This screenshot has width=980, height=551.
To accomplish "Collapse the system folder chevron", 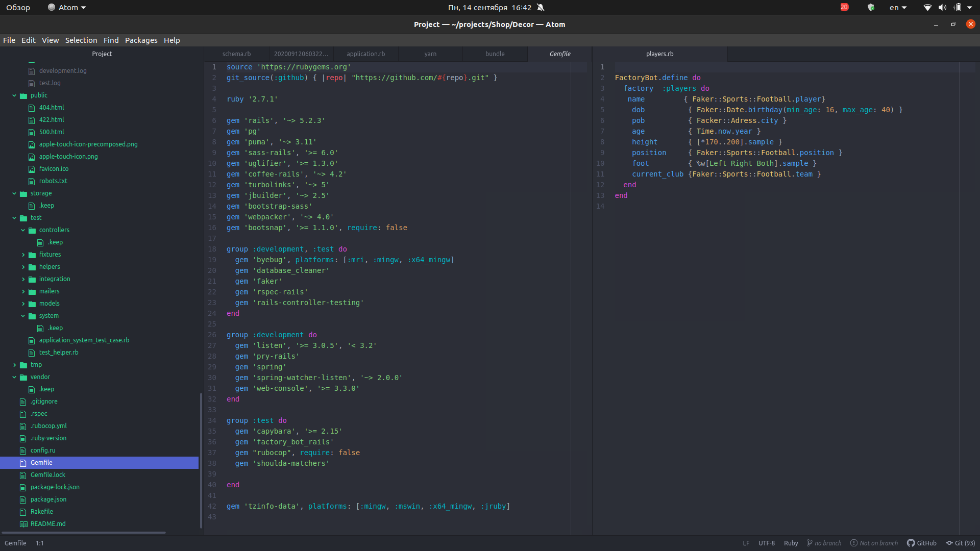I will click(x=23, y=316).
